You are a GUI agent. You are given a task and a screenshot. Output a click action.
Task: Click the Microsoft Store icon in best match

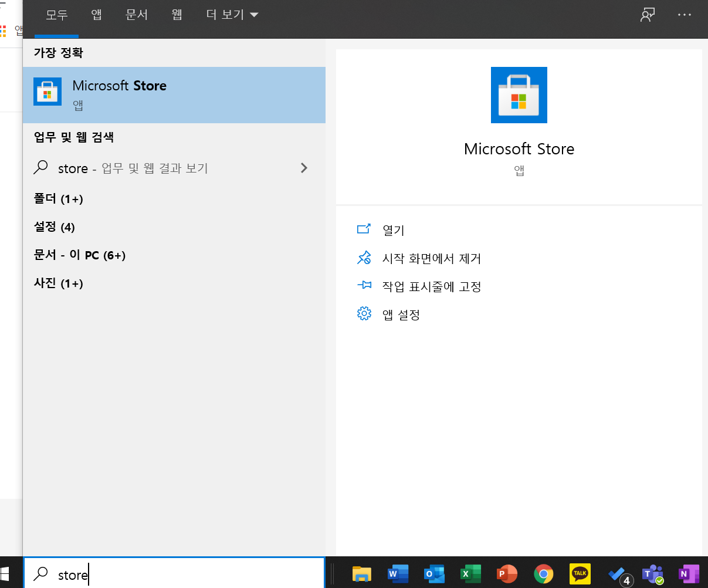coord(48,92)
